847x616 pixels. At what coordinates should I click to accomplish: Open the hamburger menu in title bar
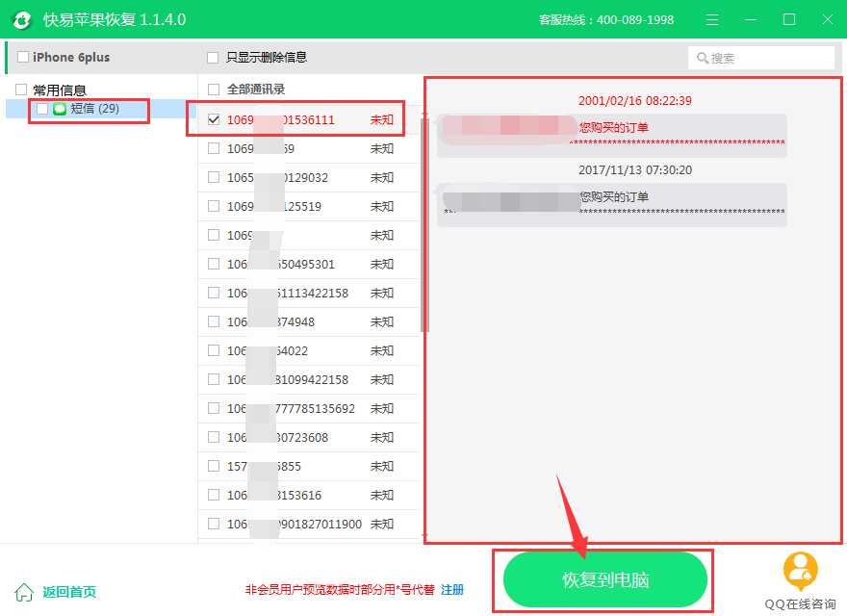pos(712,19)
